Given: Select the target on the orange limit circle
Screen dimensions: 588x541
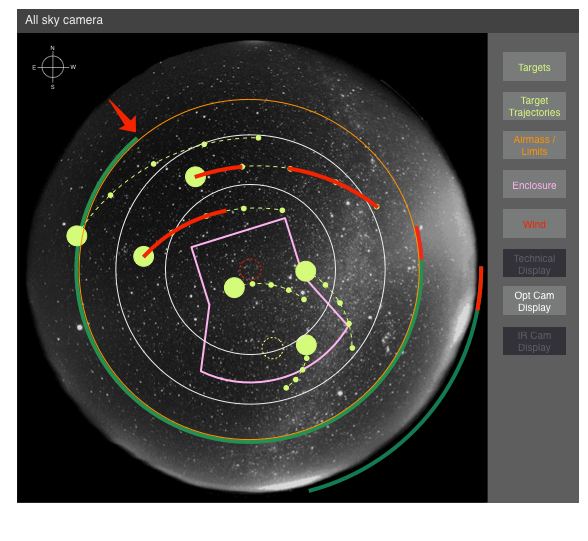Looking at the screenshot, I should (77, 236).
